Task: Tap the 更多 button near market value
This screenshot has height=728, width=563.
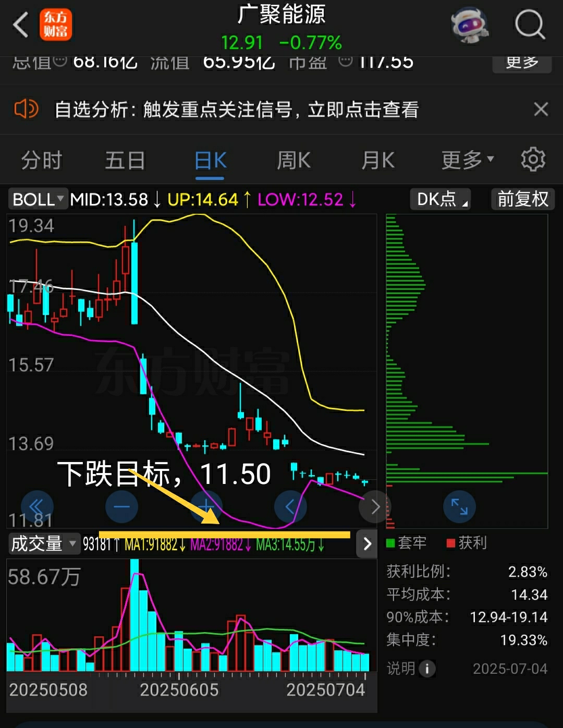Action: click(x=522, y=63)
